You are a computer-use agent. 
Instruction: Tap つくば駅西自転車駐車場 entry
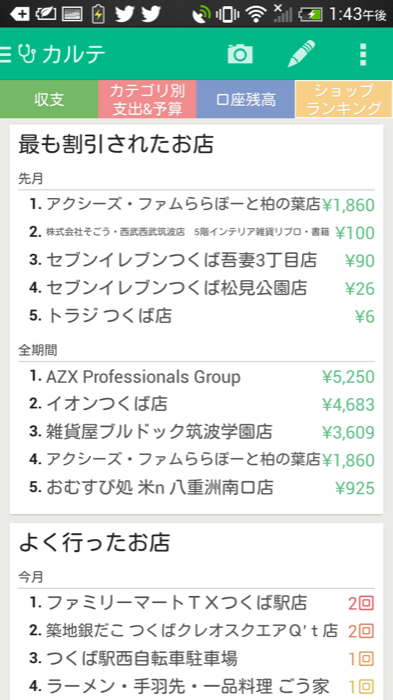click(x=196, y=658)
